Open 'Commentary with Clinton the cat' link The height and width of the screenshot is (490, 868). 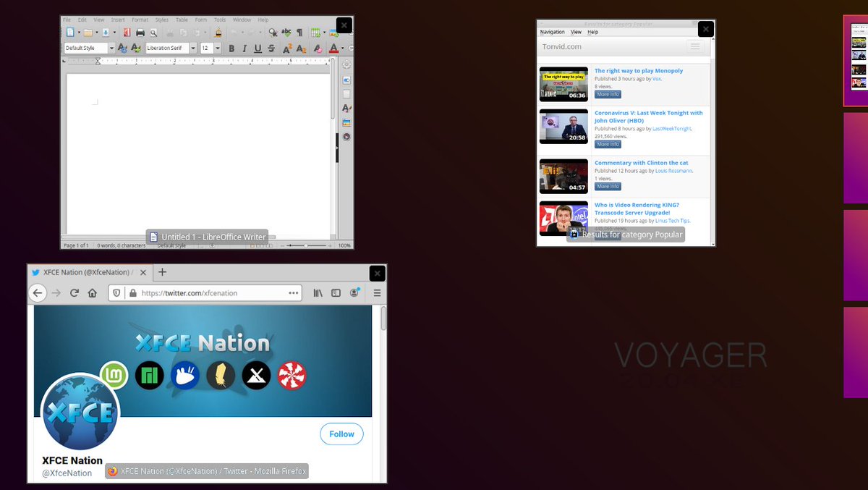coord(642,163)
